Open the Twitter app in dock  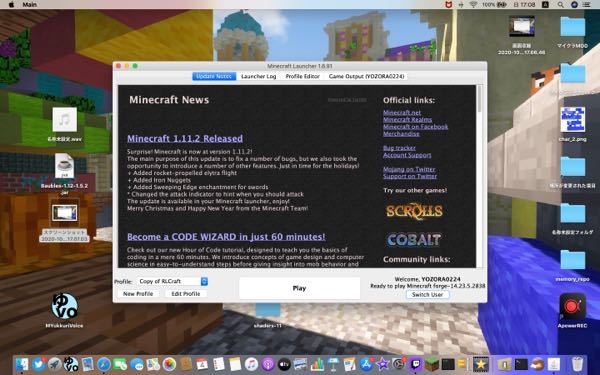pos(38,364)
